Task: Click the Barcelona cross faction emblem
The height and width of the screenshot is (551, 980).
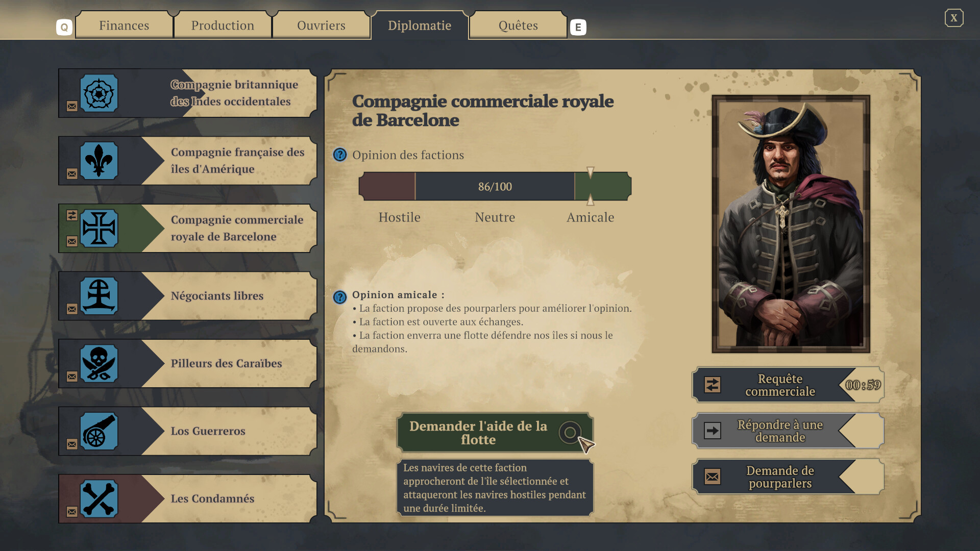Action: (x=99, y=229)
